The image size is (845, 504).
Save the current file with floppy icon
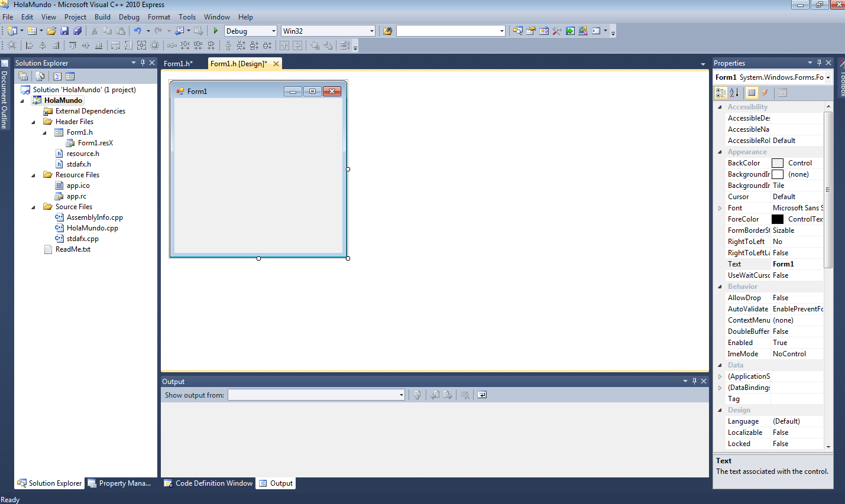click(x=64, y=31)
